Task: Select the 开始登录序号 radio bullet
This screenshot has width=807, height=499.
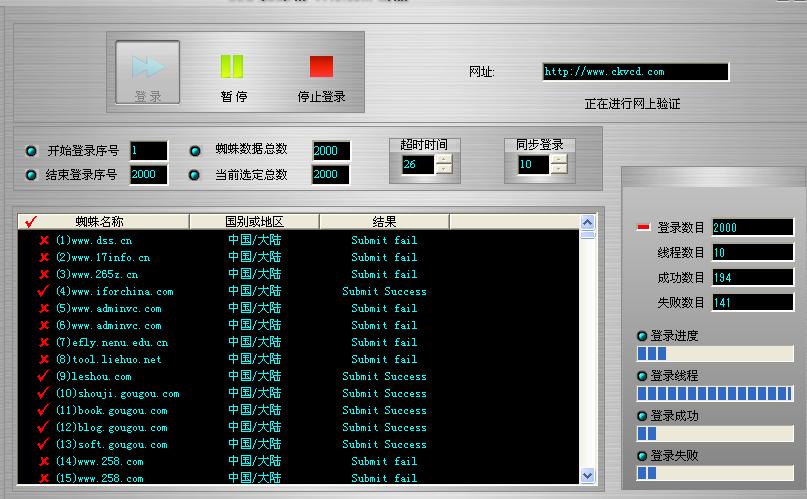Action: click(31, 151)
